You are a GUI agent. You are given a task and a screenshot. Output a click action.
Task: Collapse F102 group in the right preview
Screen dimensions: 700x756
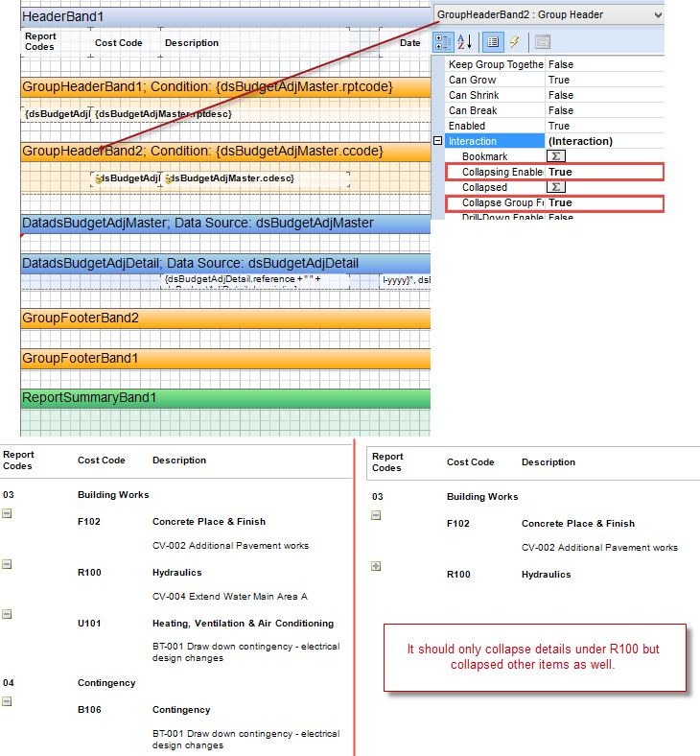376,515
